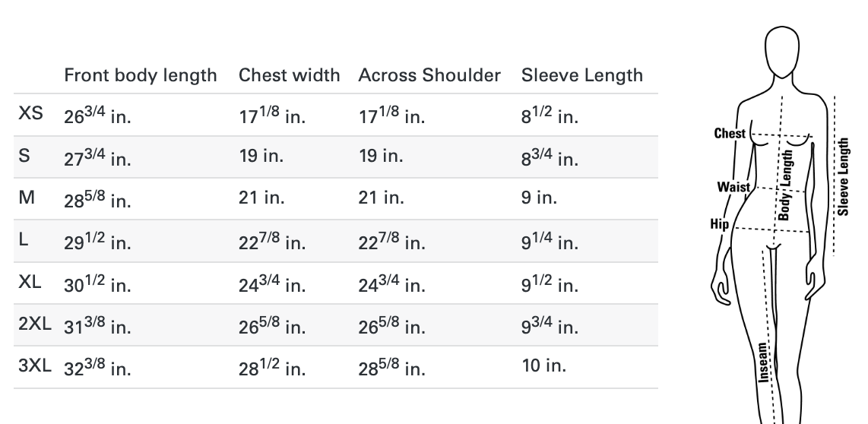The image size is (868, 424).
Task: Click the Chest label on the body diagram
Action: [x=730, y=134]
